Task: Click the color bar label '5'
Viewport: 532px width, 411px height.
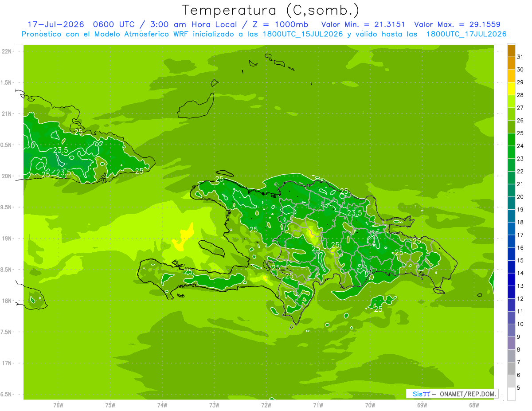Action: point(518,388)
